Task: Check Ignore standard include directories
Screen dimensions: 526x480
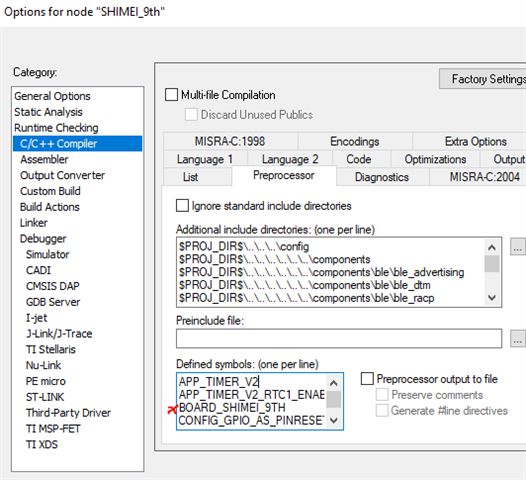Action: (x=182, y=206)
